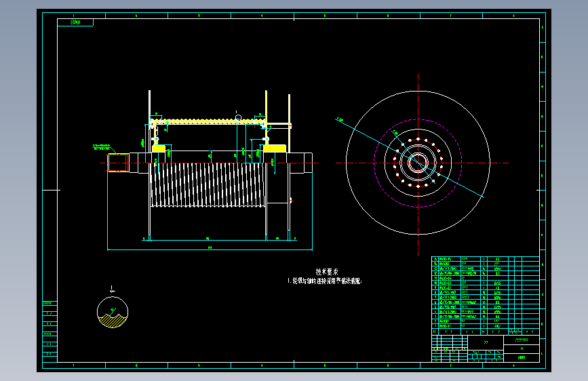The width and height of the screenshot is (588, 381).
Task: Click the top row of the parts list
Action: click(x=485, y=259)
